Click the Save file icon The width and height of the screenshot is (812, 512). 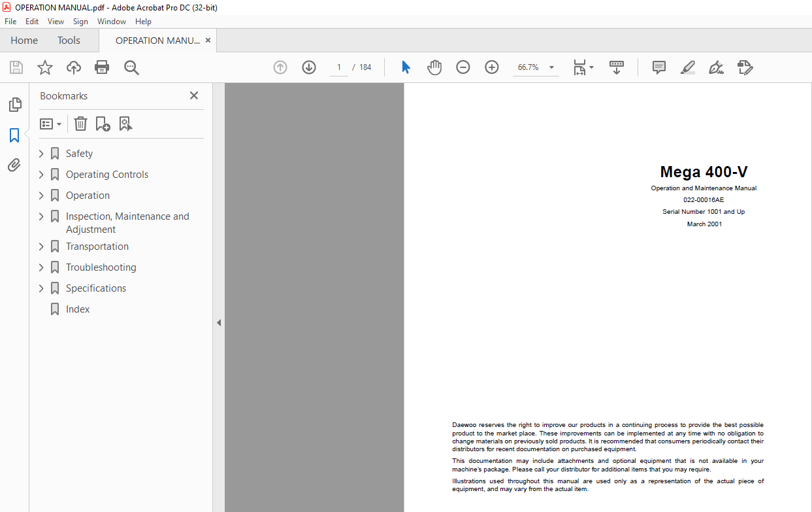(16, 67)
